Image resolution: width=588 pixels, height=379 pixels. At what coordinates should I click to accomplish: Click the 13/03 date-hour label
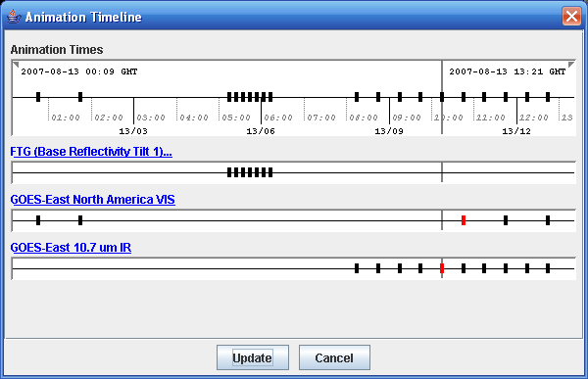pos(133,131)
